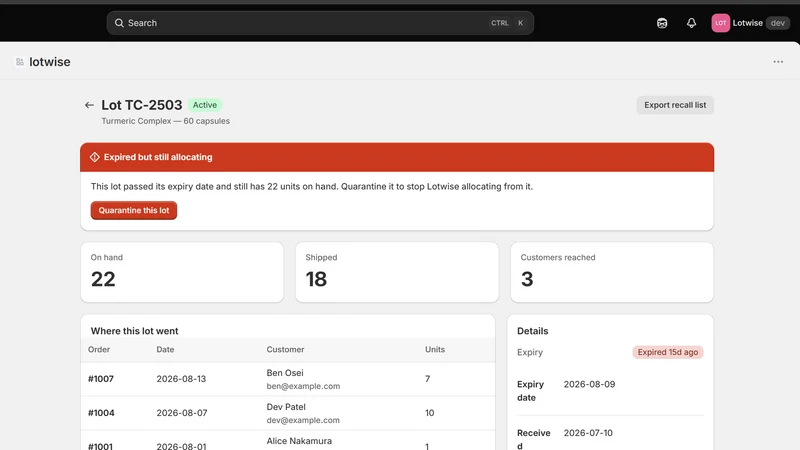Screen dimensions: 800x450
Task: Click the Date column header
Action: click(x=165, y=349)
